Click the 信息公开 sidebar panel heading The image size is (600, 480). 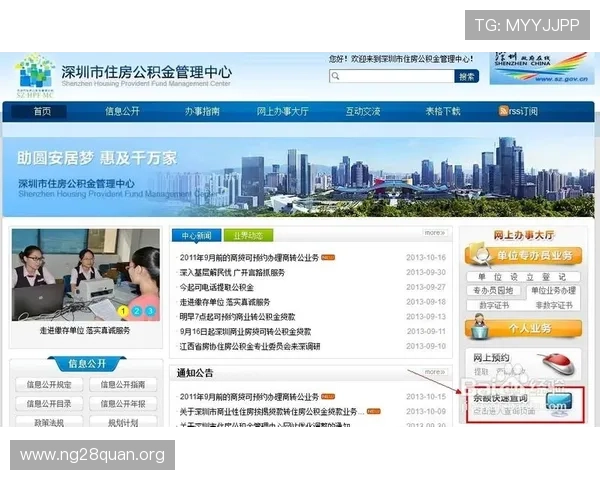pyautogui.click(x=87, y=363)
